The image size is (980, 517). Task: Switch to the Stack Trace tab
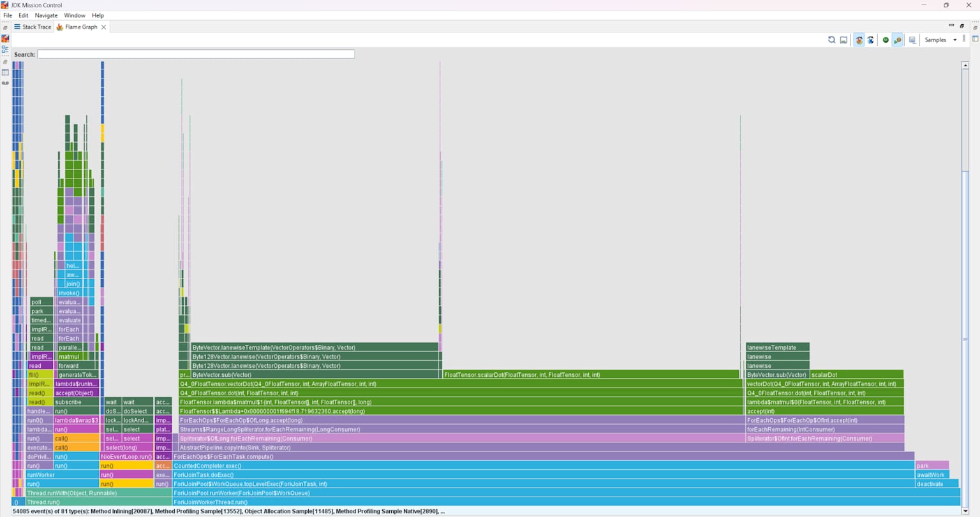(33, 27)
